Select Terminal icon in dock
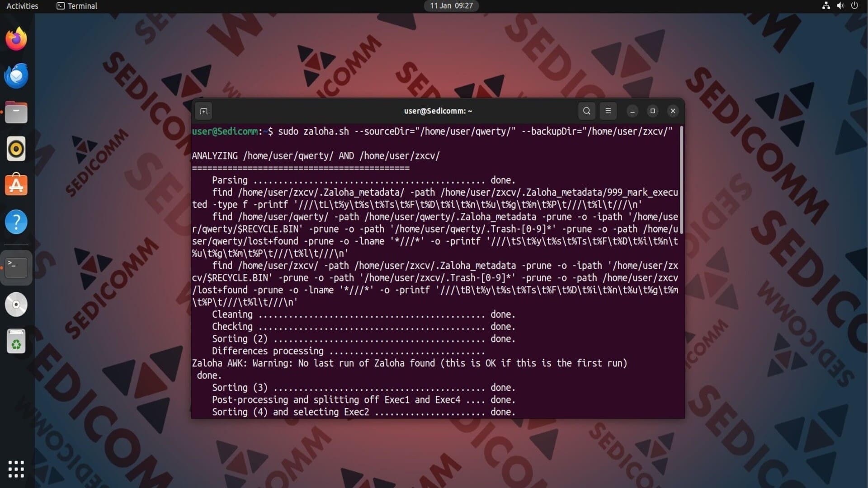868x488 pixels. tap(16, 267)
